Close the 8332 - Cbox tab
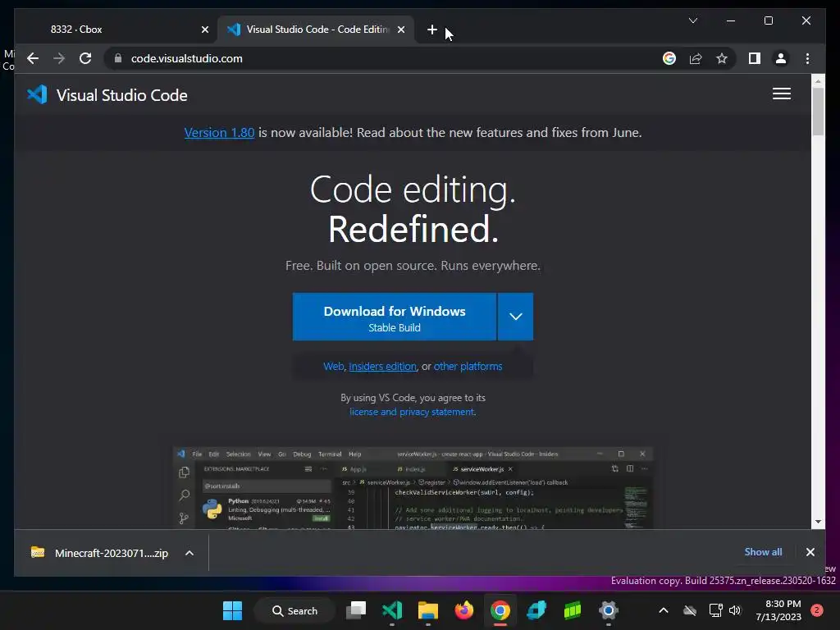Image resolution: width=840 pixels, height=630 pixels. click(x=204, y=30)
